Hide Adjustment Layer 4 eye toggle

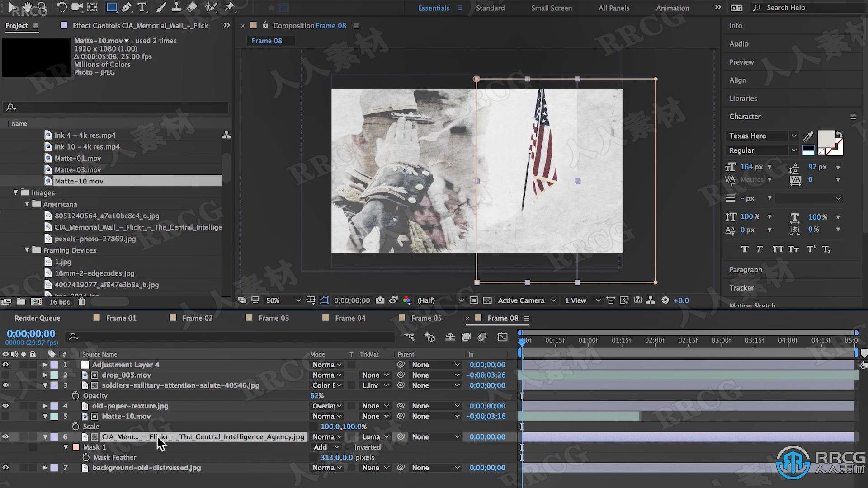(x=5, y=365)
